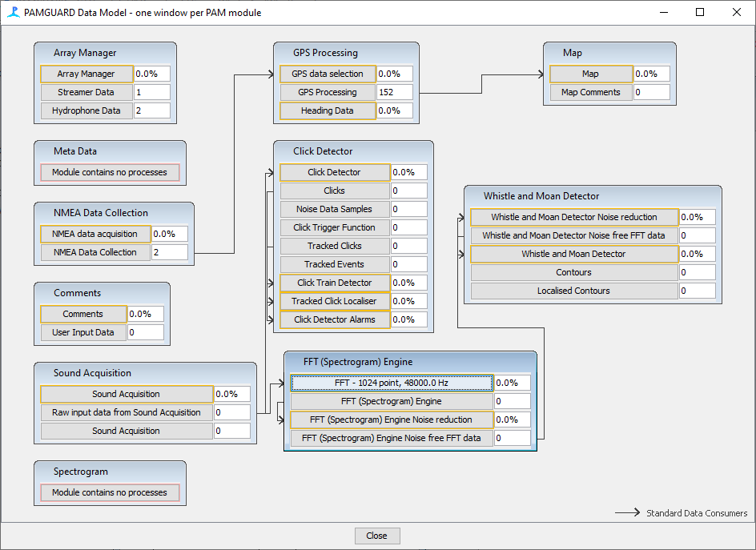Click Raw input data from Sound Acquisition
This screenshot has height=550, width=756.
(x=127, y=412)
